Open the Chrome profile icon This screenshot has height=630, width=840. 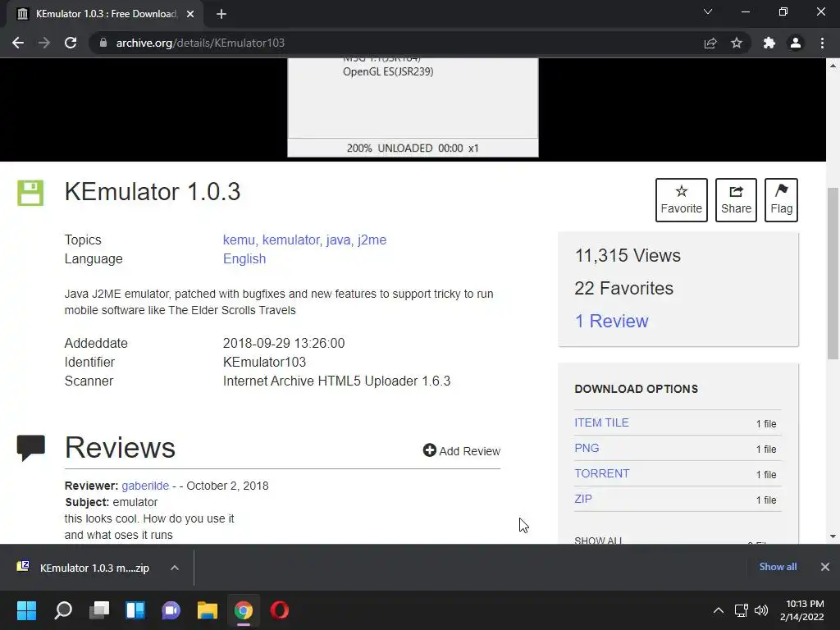(x=796, y=43)
